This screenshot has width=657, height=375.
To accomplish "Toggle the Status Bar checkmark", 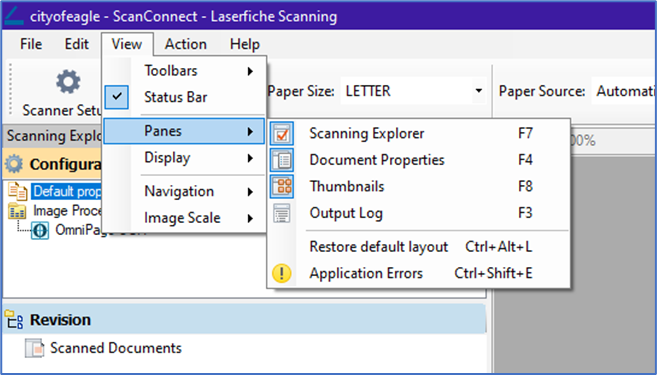I will [x=117, y=97].
